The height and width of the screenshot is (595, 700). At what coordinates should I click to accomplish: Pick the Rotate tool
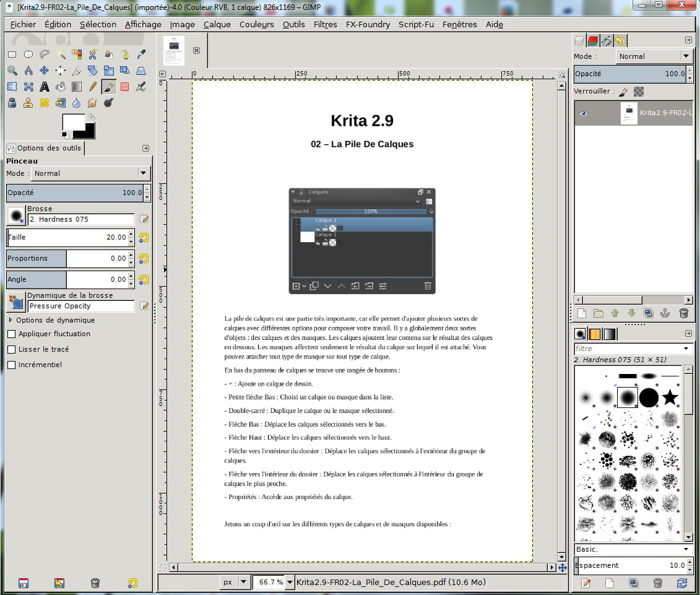[x=92, y=71]
